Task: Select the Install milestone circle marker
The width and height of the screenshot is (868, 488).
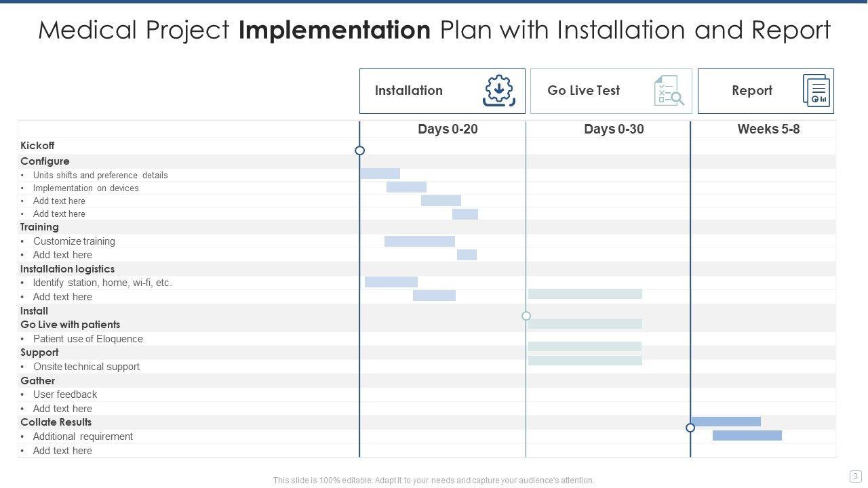Action: click(526, 316)
